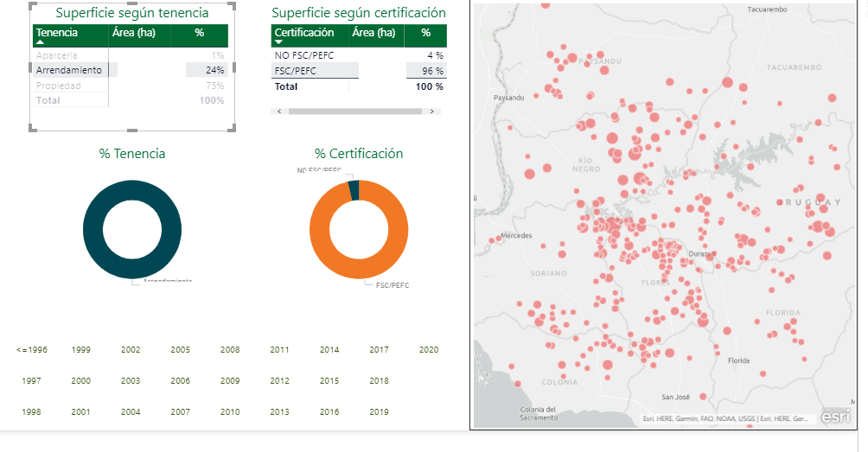This screenshot has width=868, height=452.
Task: Pick 2019 from the year slicer
Action: coord(380,411)
